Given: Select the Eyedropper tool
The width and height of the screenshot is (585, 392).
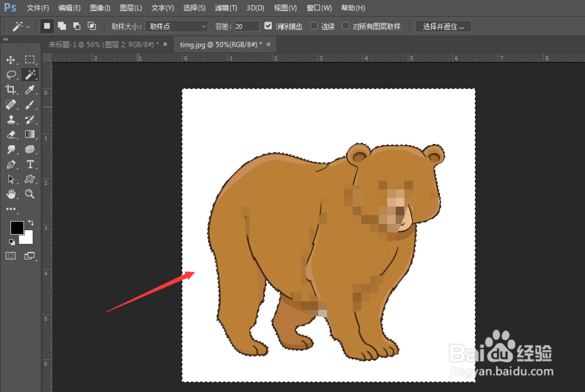Looking at the screenshot, I should point(30,90).
